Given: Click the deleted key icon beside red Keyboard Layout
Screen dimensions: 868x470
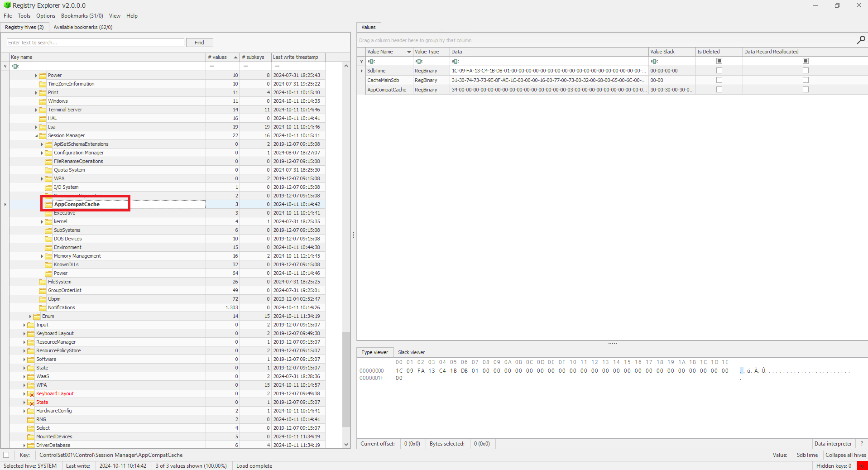Looking at the screenshot, I should (x=31, y=393).
